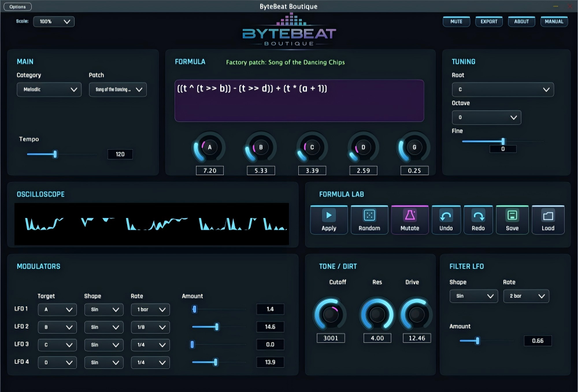Click knob B in Formula section
This screenshot has height=392, width=578.
click(261, 147)
